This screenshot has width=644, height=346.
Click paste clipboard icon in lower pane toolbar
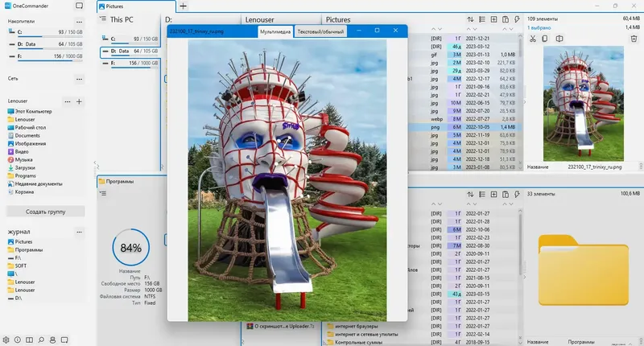click(x=506, y=194)
